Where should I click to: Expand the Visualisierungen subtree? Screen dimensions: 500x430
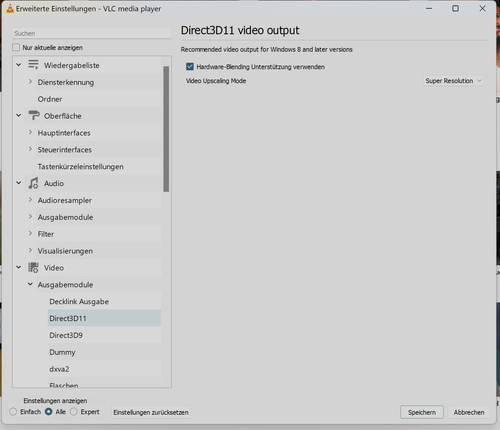(30, 250)
